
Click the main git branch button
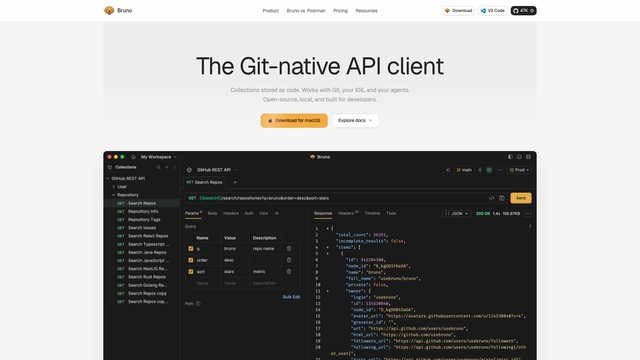(x=464, y=170)
